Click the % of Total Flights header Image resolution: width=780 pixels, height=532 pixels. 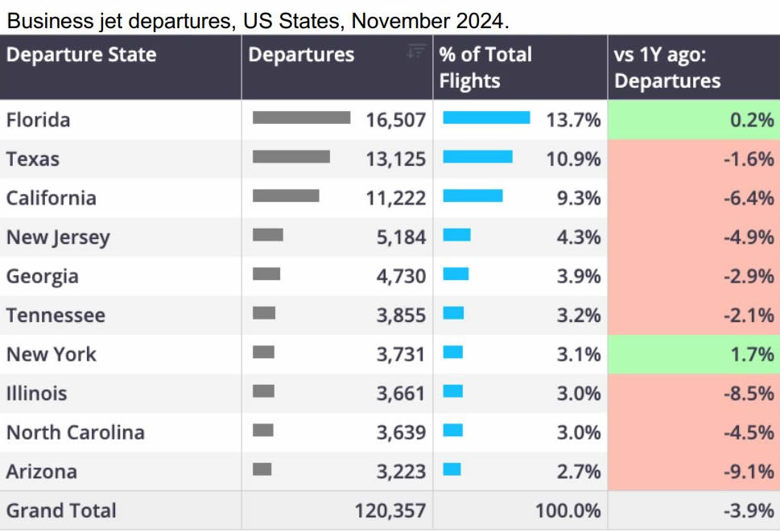click(x=485, y=68)
